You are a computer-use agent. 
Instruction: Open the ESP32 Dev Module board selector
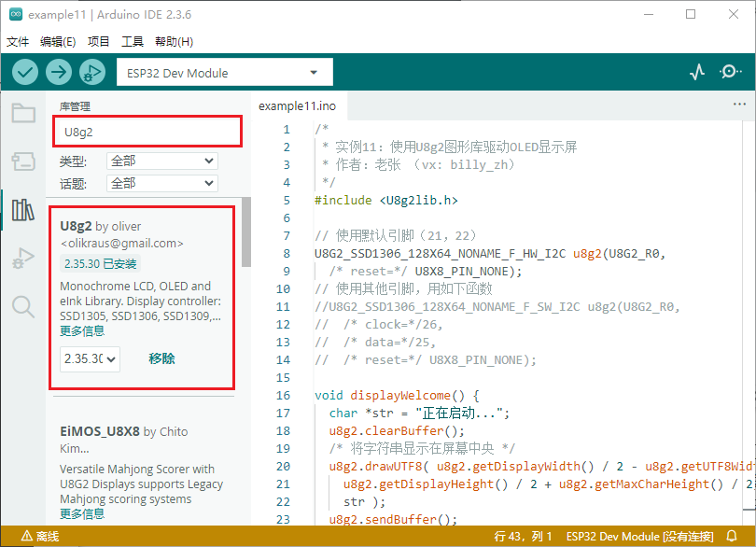(x=225, y=73)
